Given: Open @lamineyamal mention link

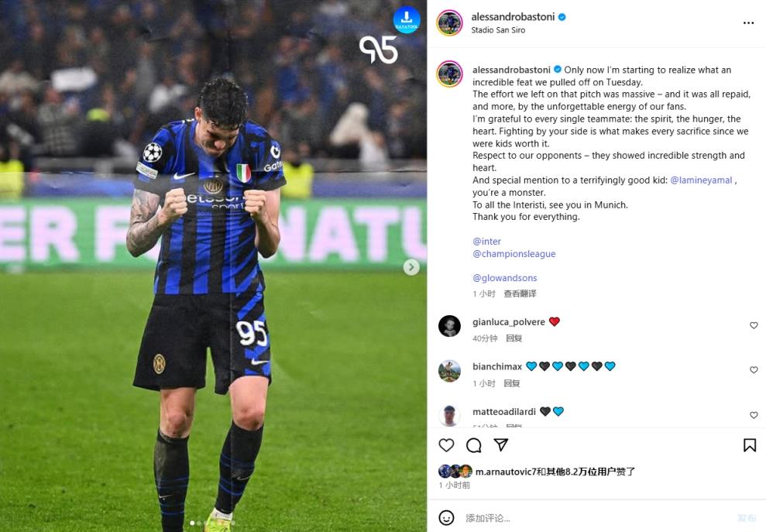Looking at the screenshot, I should click(701, 180).
